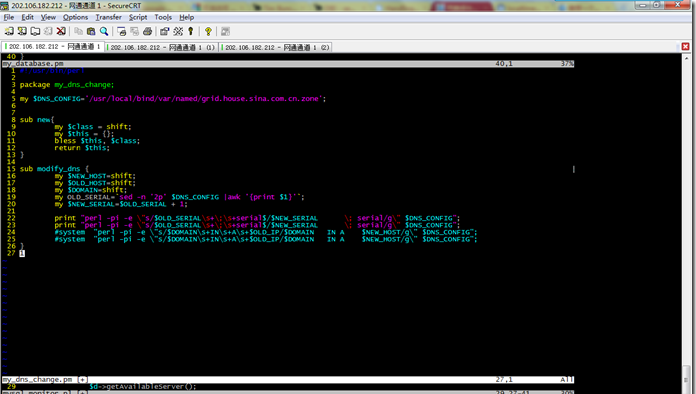This screenshot has width=696, height=394.
Task: Click the Quick Connect toolbar icon
Action: pyautogui.click(x=22, y=31)
